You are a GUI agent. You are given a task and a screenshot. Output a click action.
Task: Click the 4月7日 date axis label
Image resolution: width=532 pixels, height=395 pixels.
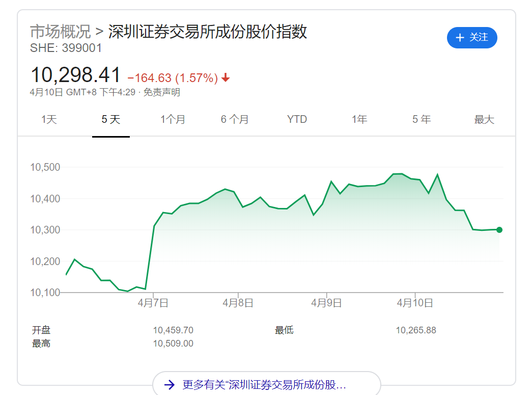[x=153, y=303]
